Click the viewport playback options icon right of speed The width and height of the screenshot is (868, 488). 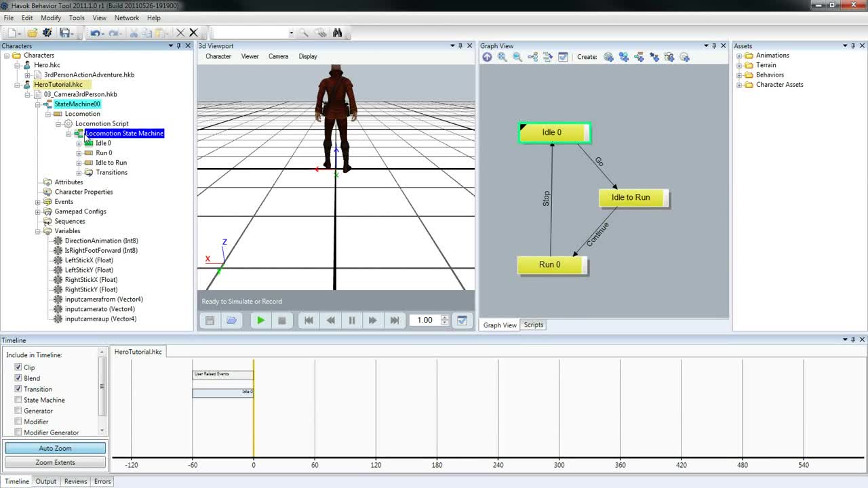[x=462, y=321]
